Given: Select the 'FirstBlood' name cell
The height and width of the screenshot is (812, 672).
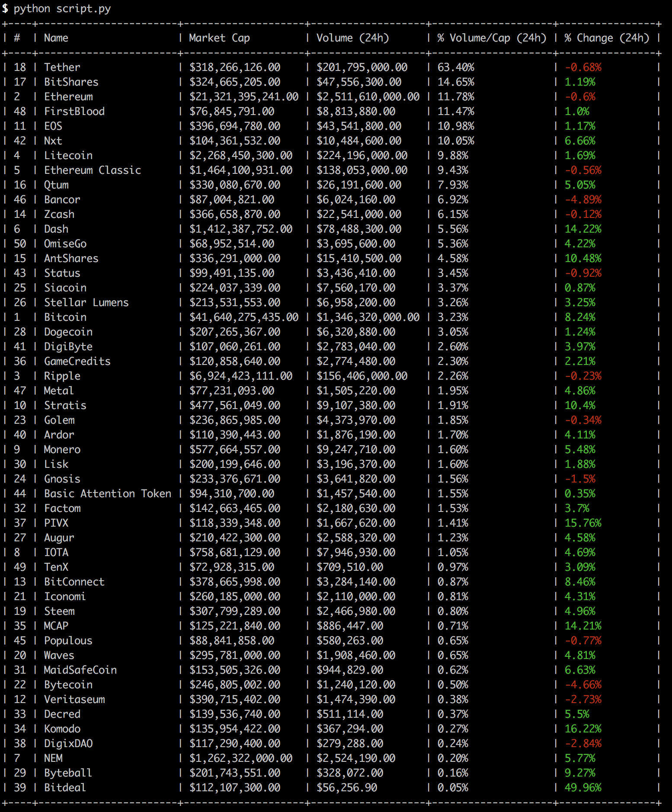Looking at the screenshot, I should 74,112.
